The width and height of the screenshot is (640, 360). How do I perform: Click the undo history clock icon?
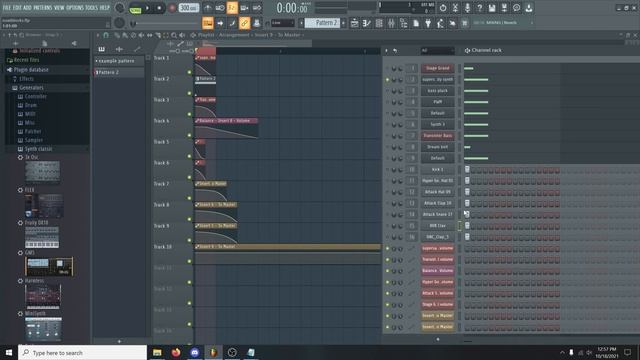443,8
